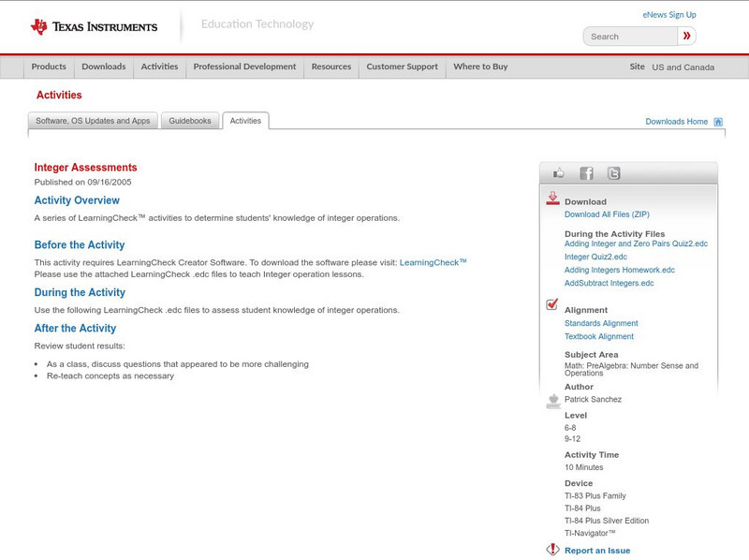This screenshot has width=749, height=560.
Task: Click the thumbs-up like icon
Action: tap(558, 172)
